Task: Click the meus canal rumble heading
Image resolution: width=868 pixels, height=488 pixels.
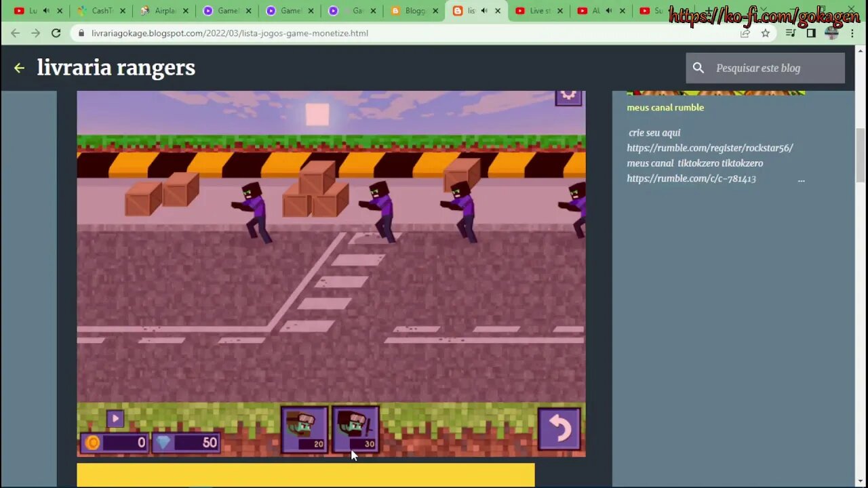Action: tap(665, 107)
